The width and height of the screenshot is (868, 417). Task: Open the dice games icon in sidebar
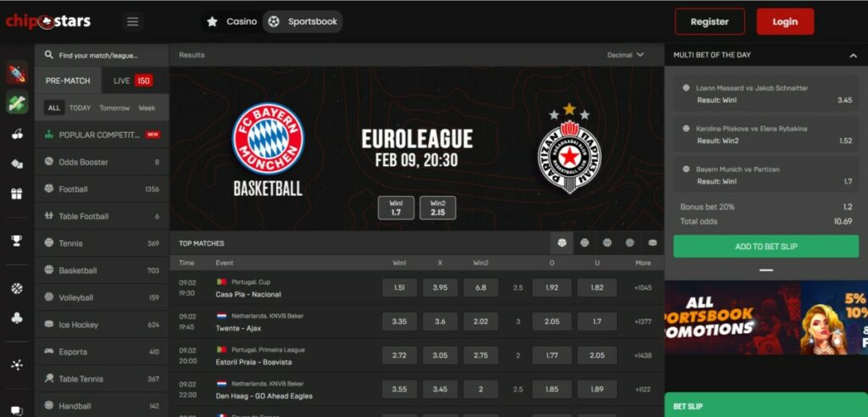pos(17,164)
